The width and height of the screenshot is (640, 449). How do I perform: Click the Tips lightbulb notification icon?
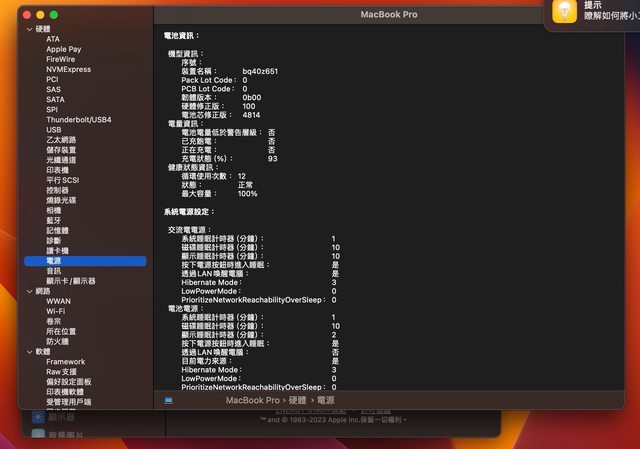pos(564,12)
